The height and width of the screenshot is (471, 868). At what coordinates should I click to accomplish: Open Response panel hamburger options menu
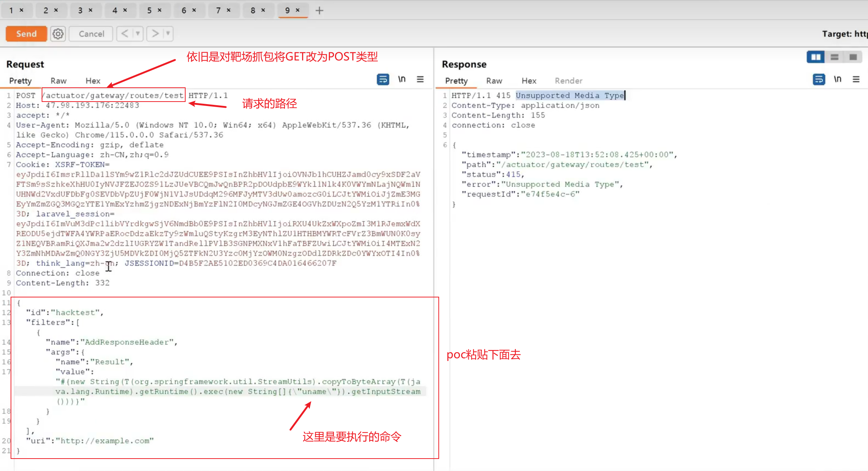(856, 79)
